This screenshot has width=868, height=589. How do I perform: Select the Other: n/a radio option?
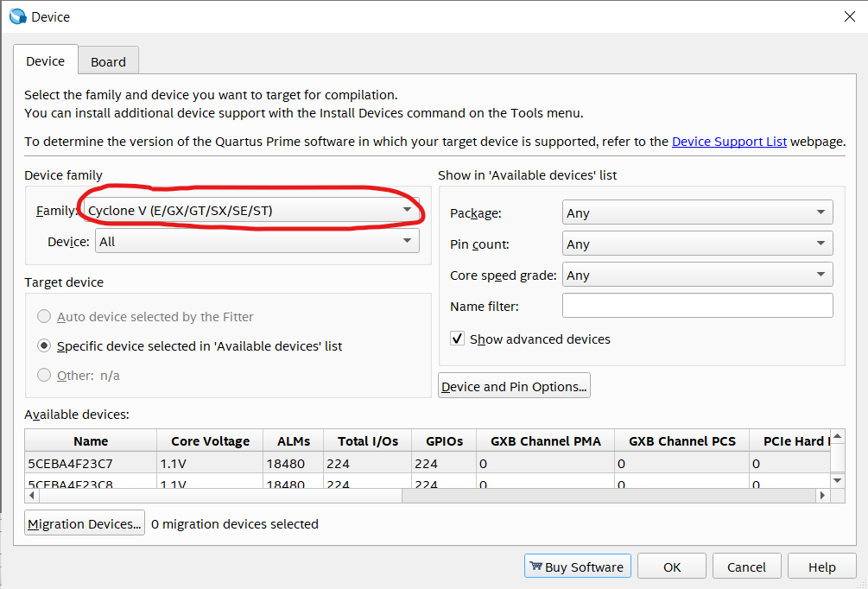click(x=44, y=375)
